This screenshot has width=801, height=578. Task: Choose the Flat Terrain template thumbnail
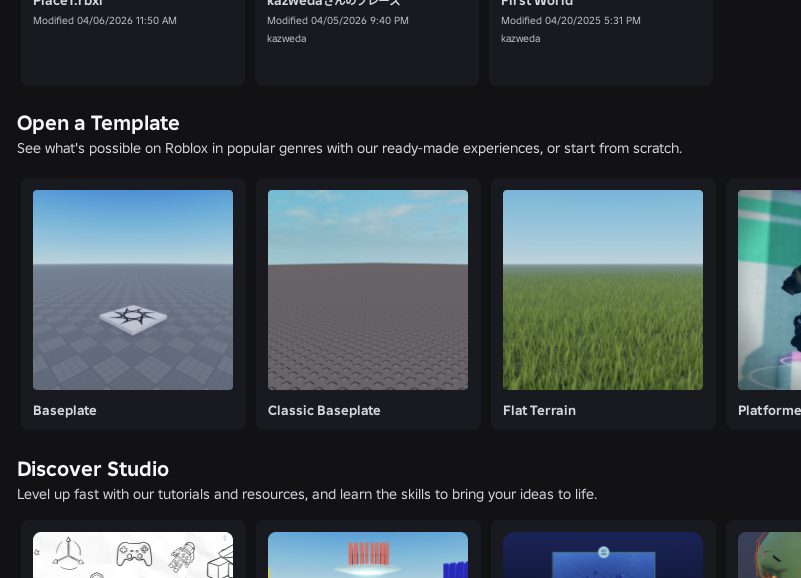(603, 289)
